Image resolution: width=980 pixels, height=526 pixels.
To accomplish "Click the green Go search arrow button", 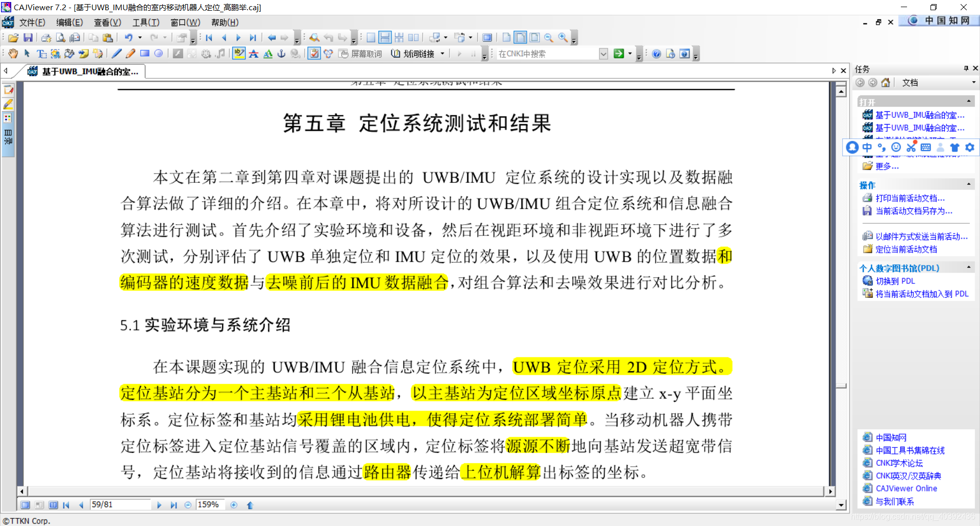I will [619, 54].
